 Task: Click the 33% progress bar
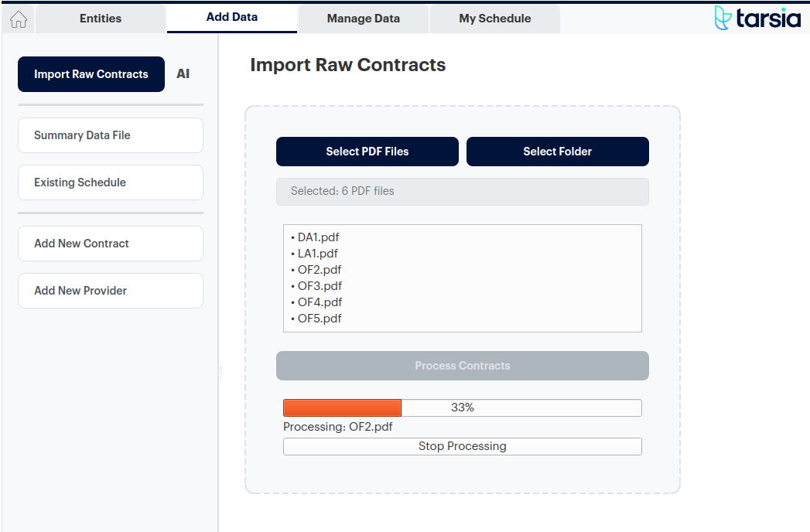click(462, 407)
